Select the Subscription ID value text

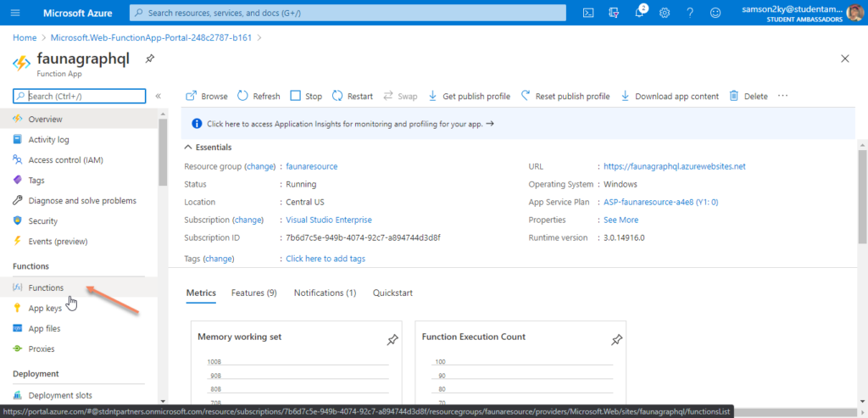click(x=363, y=237)
